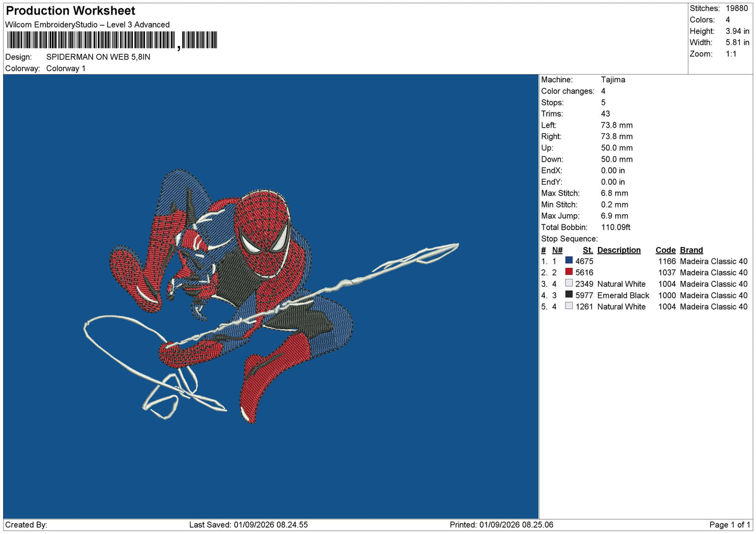This screenshot has width=756, height=534.
Task: Click the white swatch beside stitch count 1261
Action: (x=569, y=306)
